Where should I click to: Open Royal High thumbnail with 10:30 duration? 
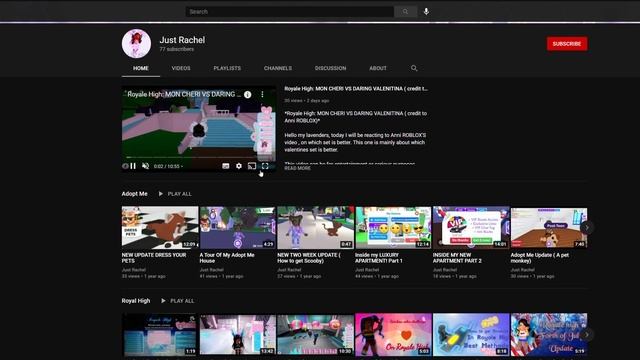316,335
